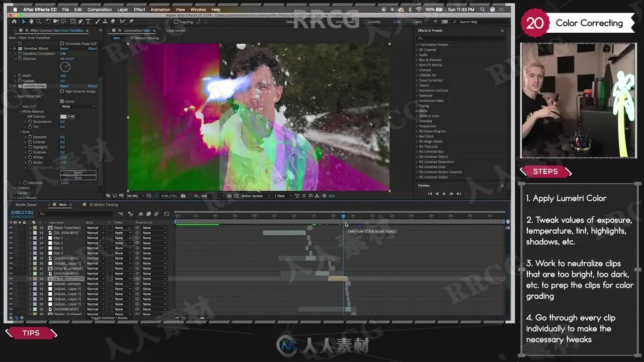Screen dimensions: 644x362
Task: Click the Frame Blending icon in timeline
Action: 148,214
